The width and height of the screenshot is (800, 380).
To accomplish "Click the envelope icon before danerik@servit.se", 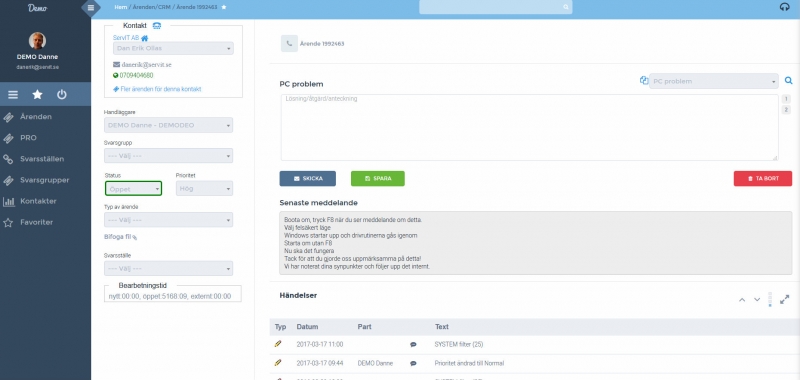I will pyautogui.click(x=116, y=65).
